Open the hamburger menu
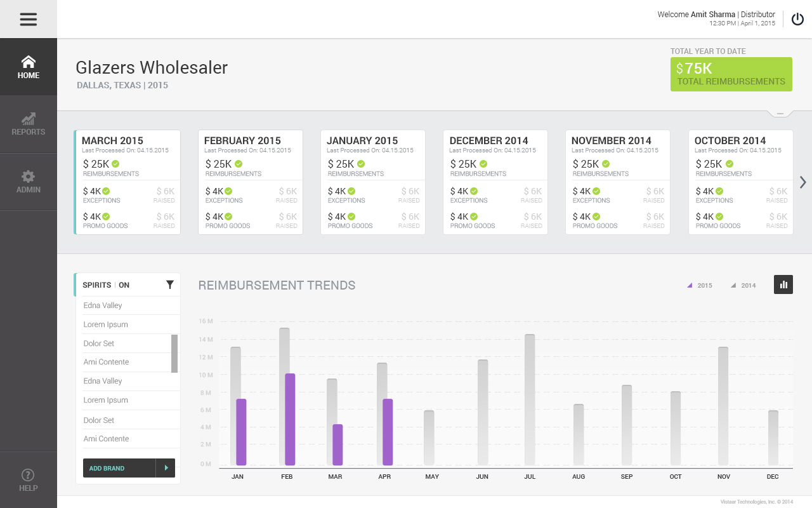 pyautogui.click(x=28, y=19)
